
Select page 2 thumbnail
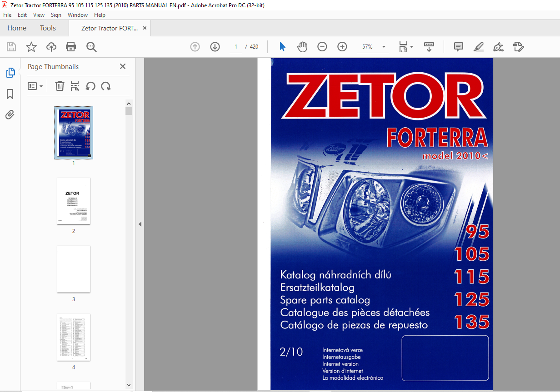tap(74, 201)
